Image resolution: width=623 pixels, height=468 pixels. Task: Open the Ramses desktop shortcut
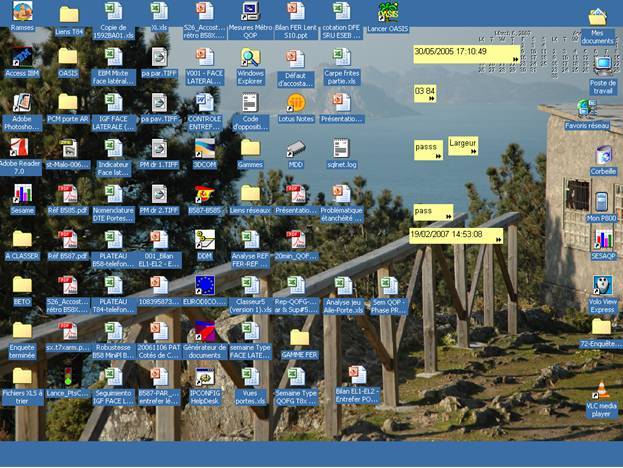tap(22, 12)
